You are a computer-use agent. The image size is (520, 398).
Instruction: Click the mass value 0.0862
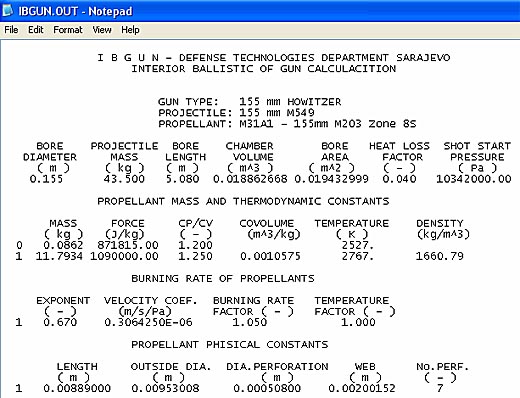pos(63,245)
